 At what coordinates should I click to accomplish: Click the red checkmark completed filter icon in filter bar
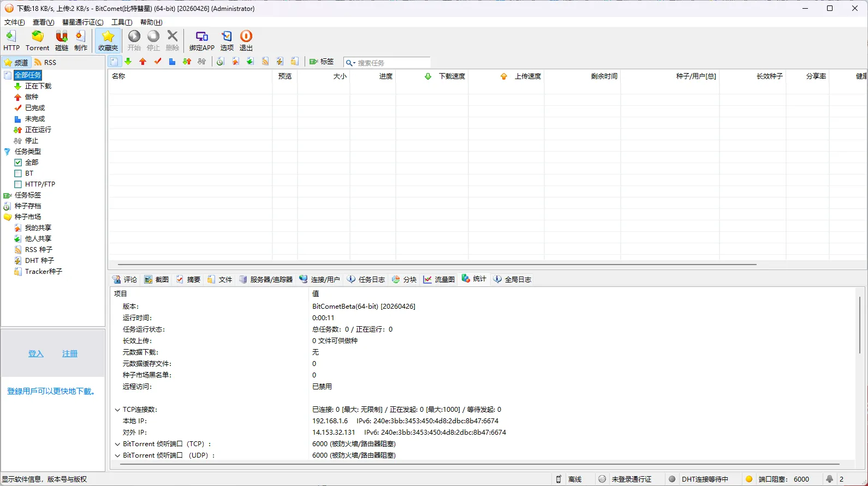[x=158, y=62]
